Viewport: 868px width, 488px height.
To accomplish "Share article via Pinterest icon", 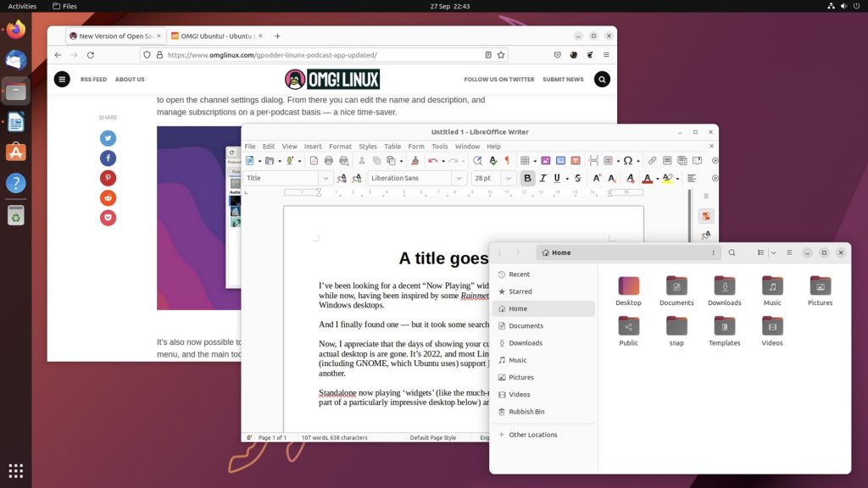I will 108,178.
